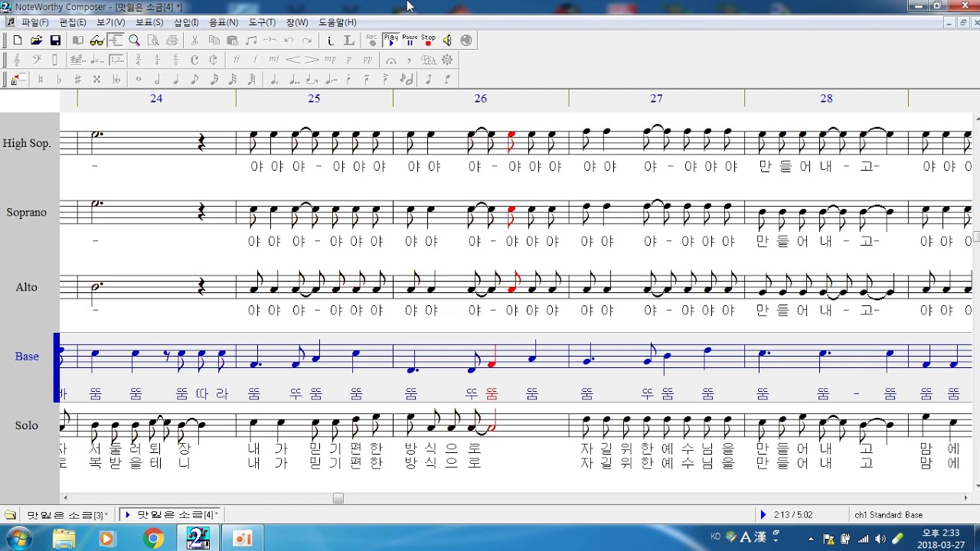This screenshot has height=551, width=980.
Task: Select eighth note duration
Action: (195, 79)
